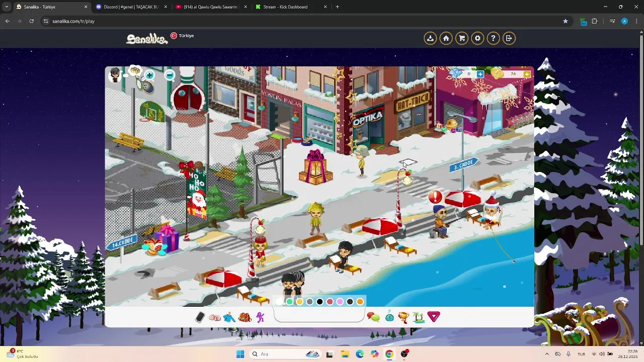Log out via the exit icon

tap(509, 38)
